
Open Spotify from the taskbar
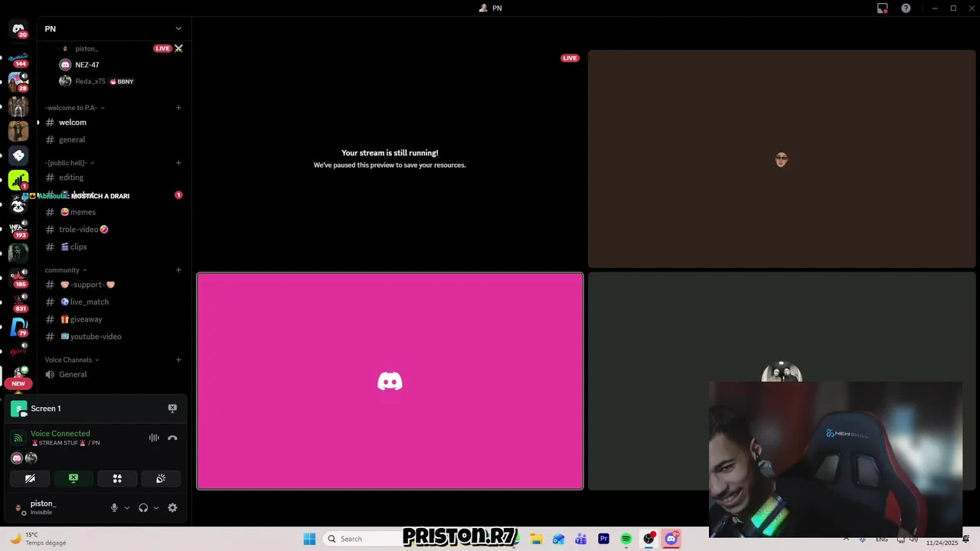[x=626, y=539]
